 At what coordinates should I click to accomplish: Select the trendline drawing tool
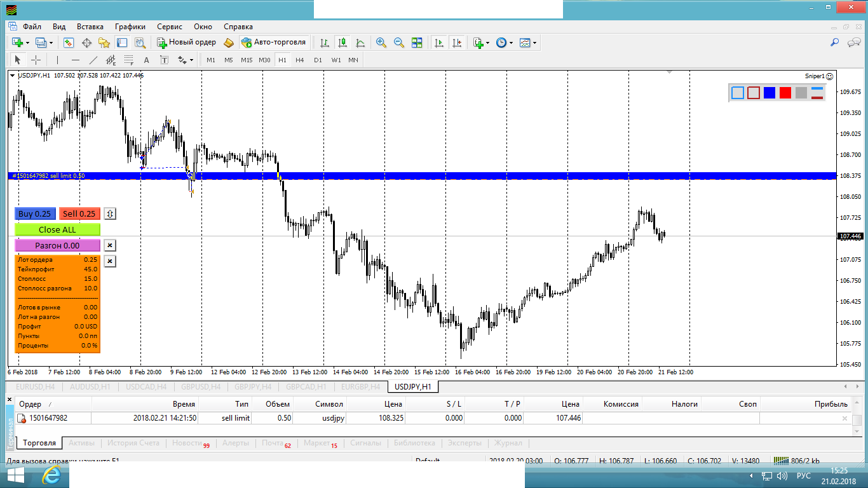coord(93,60)
